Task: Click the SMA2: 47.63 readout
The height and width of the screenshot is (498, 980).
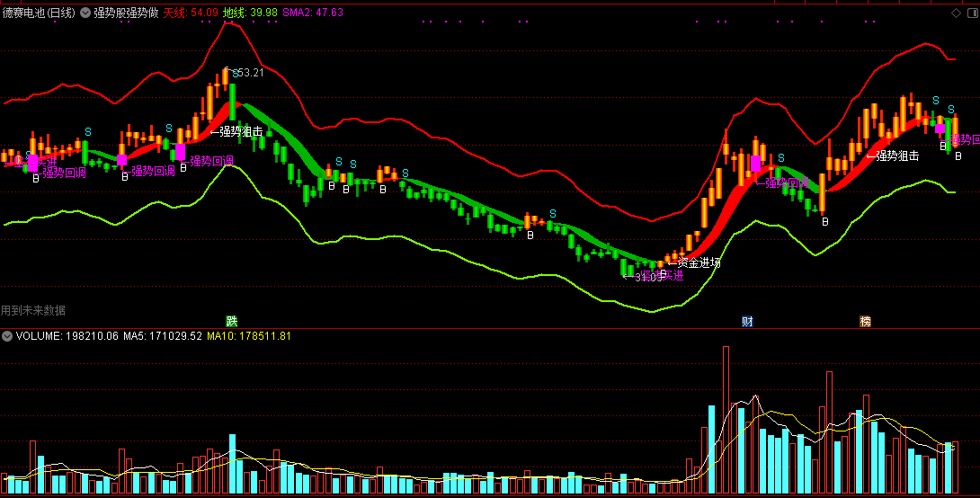Action: 313,13
